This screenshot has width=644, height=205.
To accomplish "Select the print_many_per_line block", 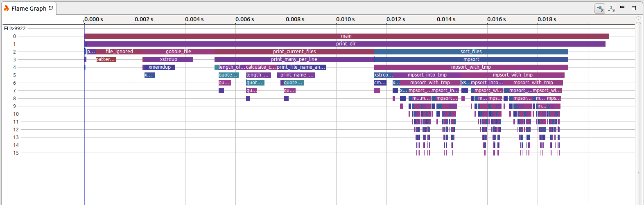I will point(294,59).
